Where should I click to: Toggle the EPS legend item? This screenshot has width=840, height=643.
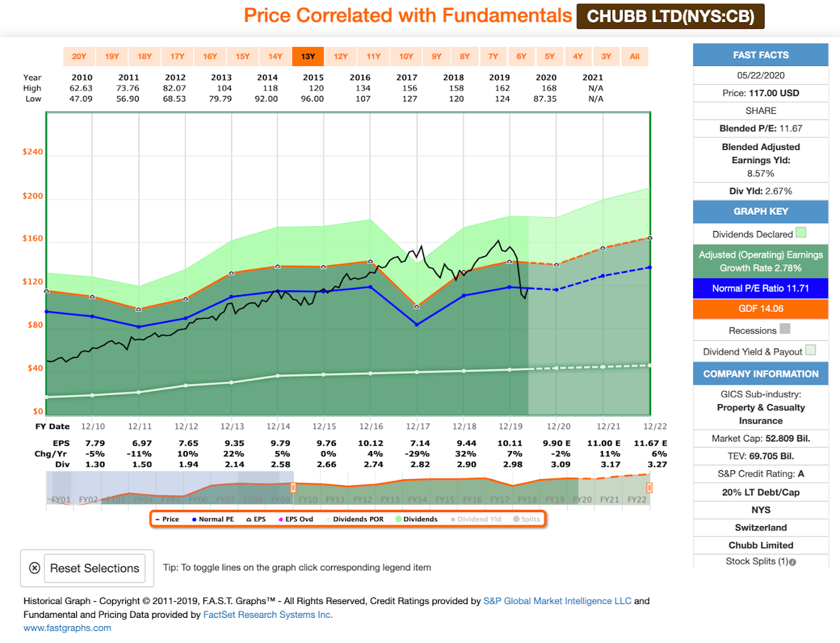[256, 519]
